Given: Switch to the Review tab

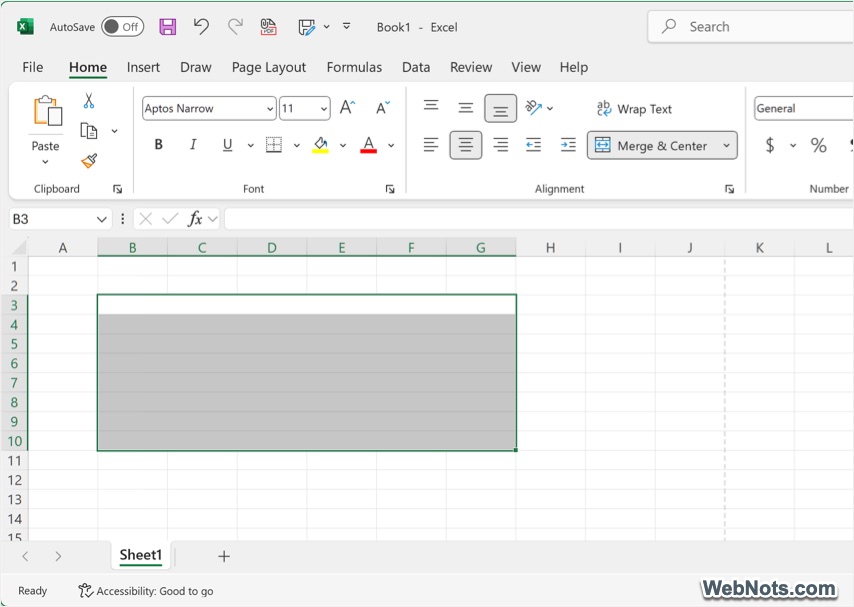Looking at the screenshot, I should pos(471,67).
